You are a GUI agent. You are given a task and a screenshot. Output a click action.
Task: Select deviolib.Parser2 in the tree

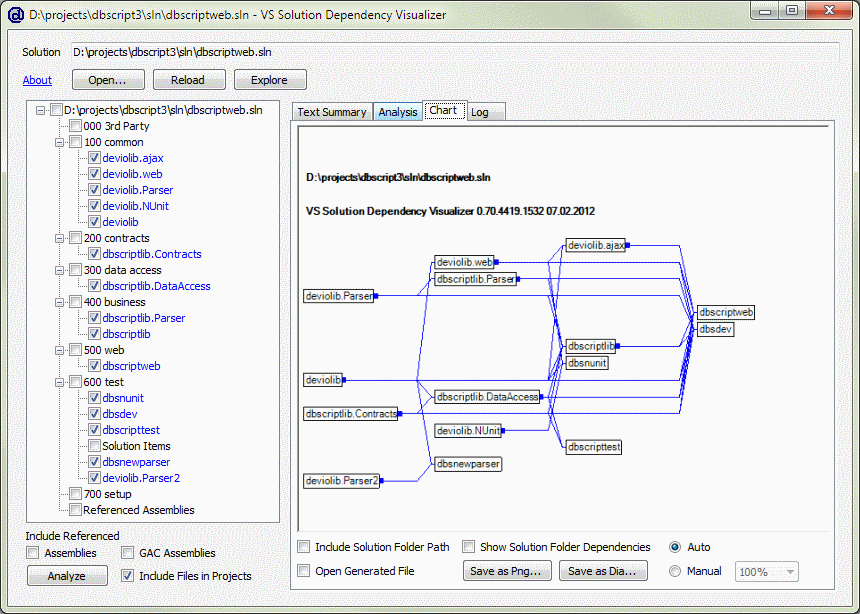(x=141, y=478)
